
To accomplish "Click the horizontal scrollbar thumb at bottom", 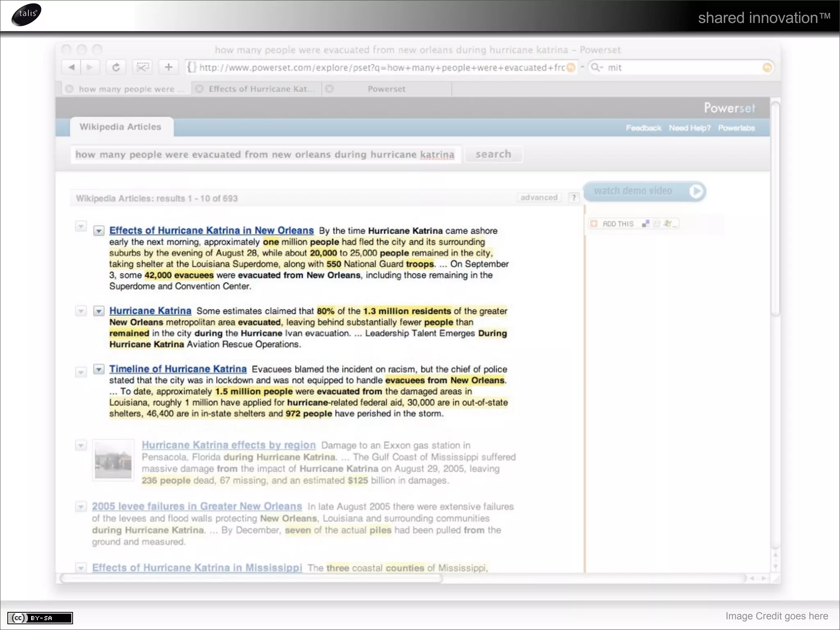I will click(251, 578).
